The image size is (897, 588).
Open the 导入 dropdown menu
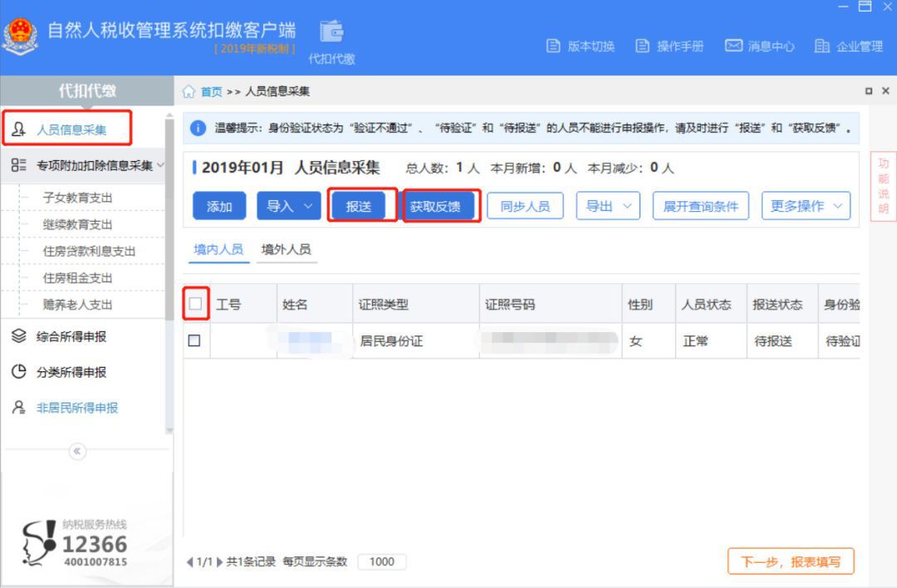point(288,206)
